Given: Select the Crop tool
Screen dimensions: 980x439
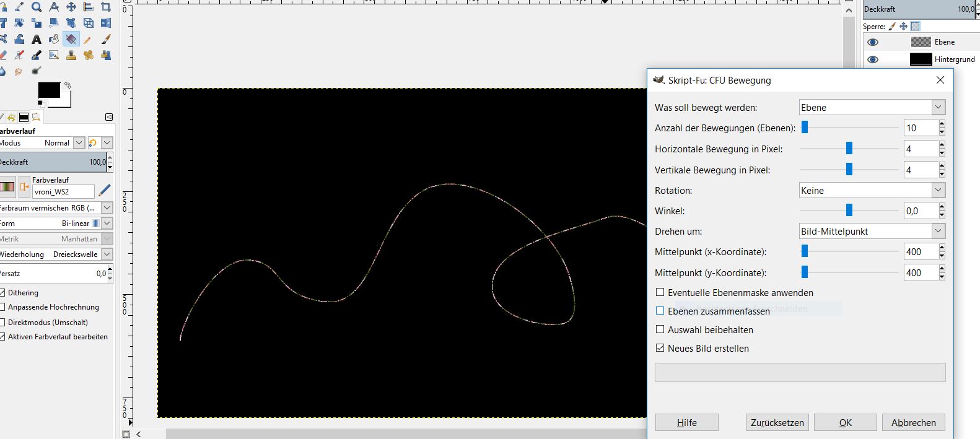Looking at the screenshot, I should [x=106, y=7].
